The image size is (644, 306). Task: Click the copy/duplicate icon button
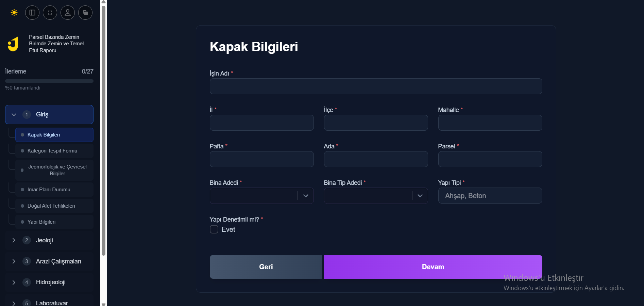point(85,13)
